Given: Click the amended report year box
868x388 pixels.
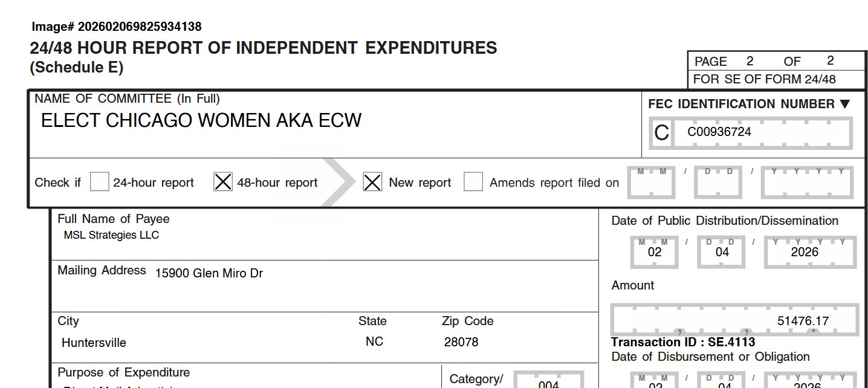Looking at the screenshot, I should point(807,183).
